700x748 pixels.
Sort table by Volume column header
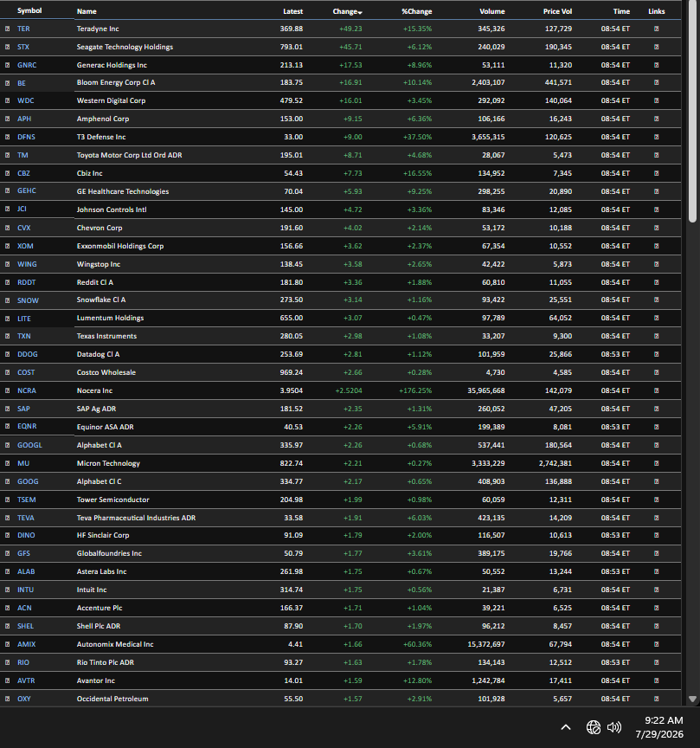tap(492, 11)
